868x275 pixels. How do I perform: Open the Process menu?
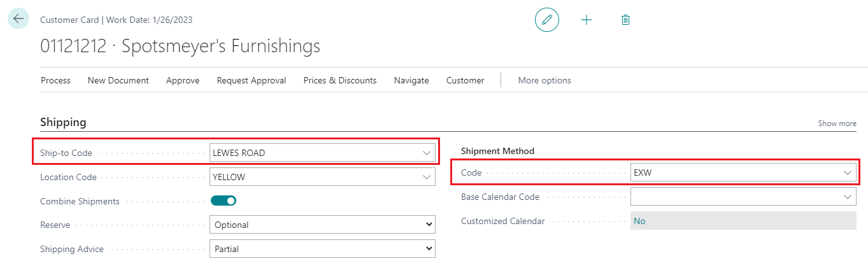[55, 80]
